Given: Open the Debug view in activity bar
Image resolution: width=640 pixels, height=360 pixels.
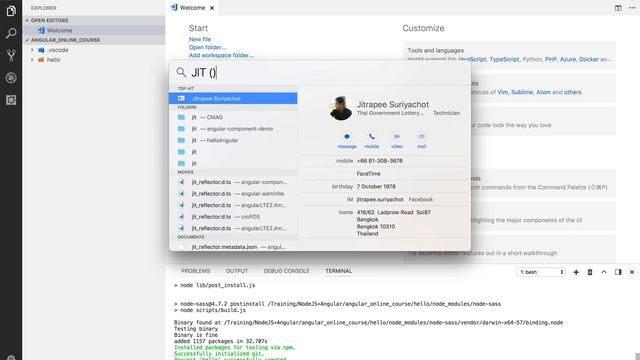Looking at the screenshot, I should pos(11,78).
